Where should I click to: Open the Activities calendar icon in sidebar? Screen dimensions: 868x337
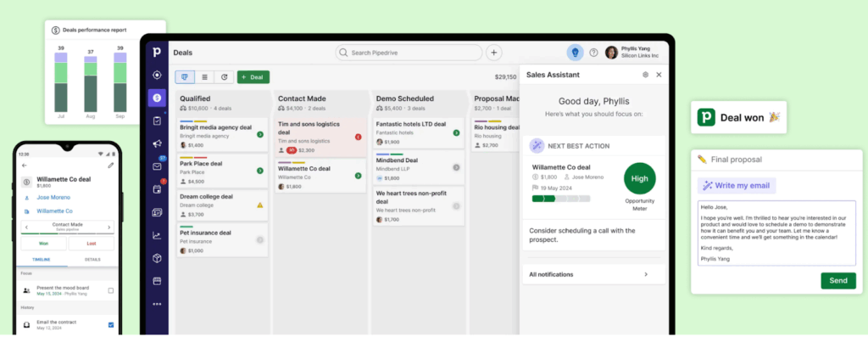pyautogui.click(x=157, y=189)
